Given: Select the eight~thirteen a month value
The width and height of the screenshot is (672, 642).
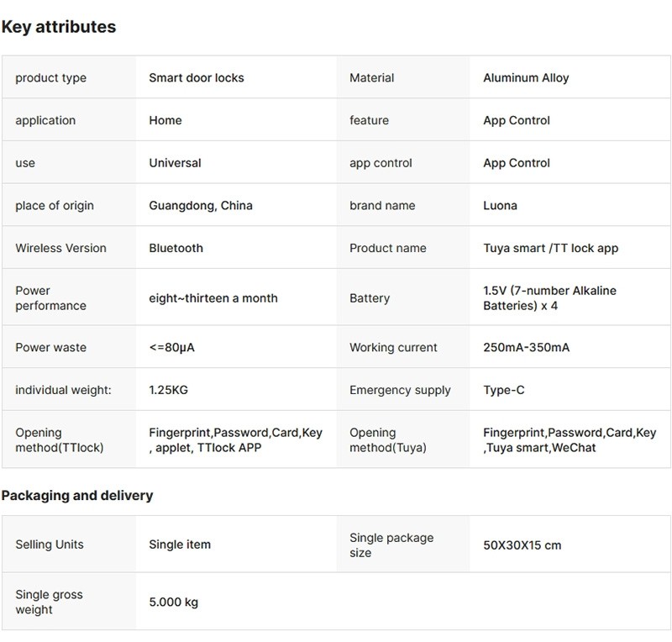Looking at the screenshot, I should coord(213,297).
